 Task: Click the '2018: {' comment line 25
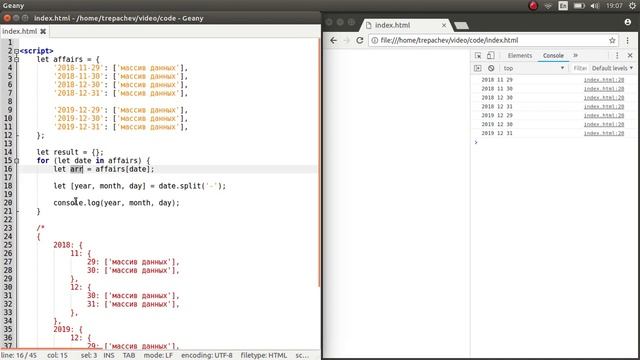[x=68, y=245]
